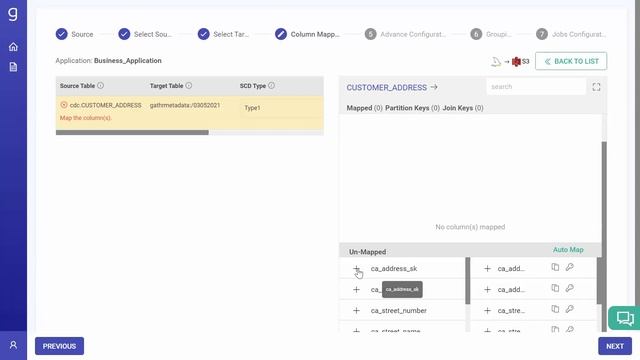Expand column mapping panel to fullscreen

(x=596, y=87)
